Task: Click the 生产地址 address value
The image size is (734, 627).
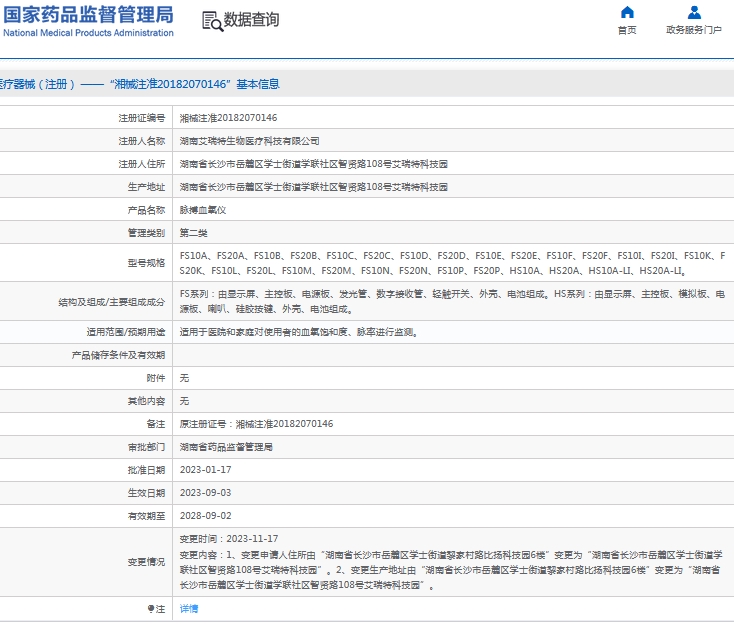Action: [x=314, y=187]
